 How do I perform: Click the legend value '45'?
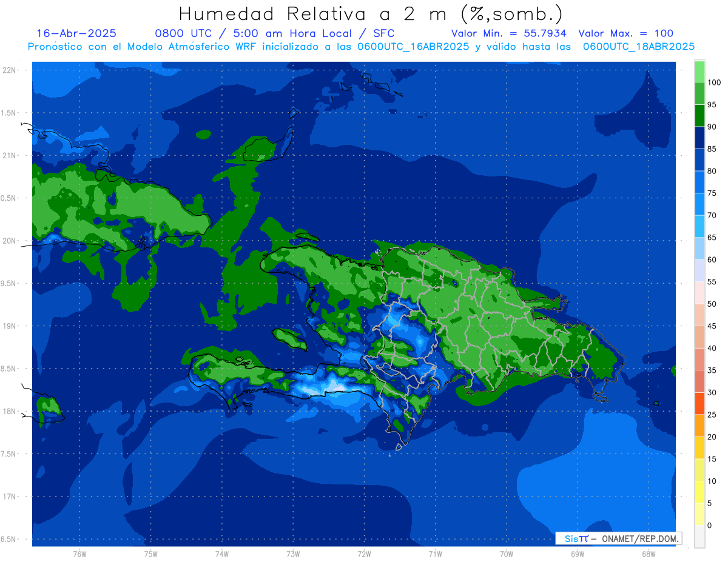[x=712, y=326]
